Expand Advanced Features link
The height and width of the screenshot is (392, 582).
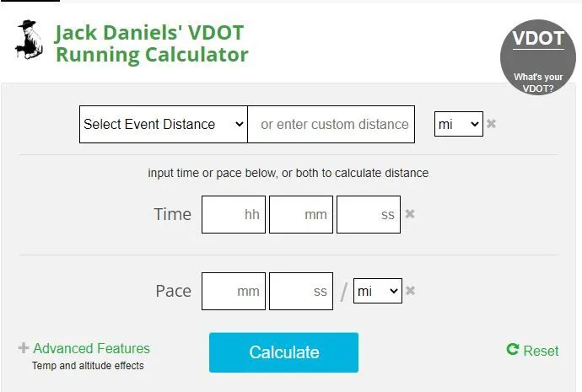(91, 348)
